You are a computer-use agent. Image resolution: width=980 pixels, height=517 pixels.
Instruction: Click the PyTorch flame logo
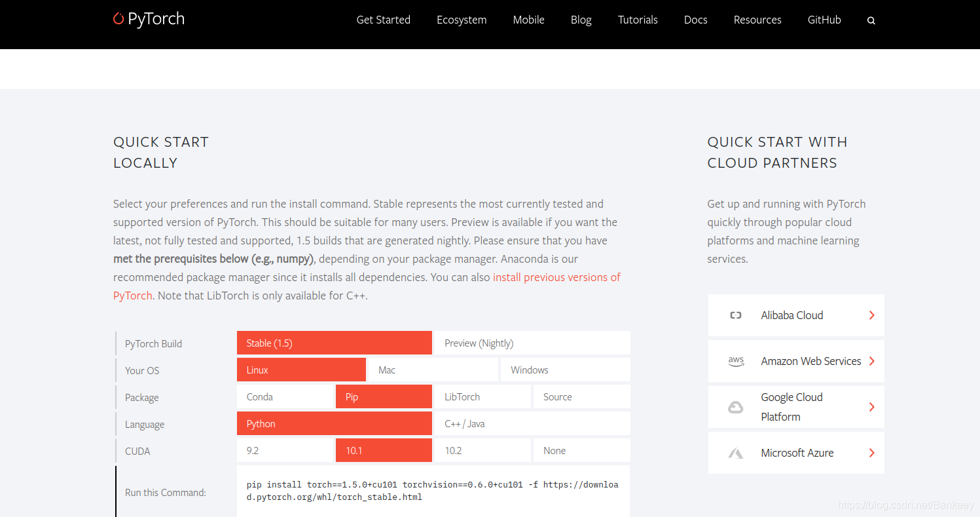[118, 18]
